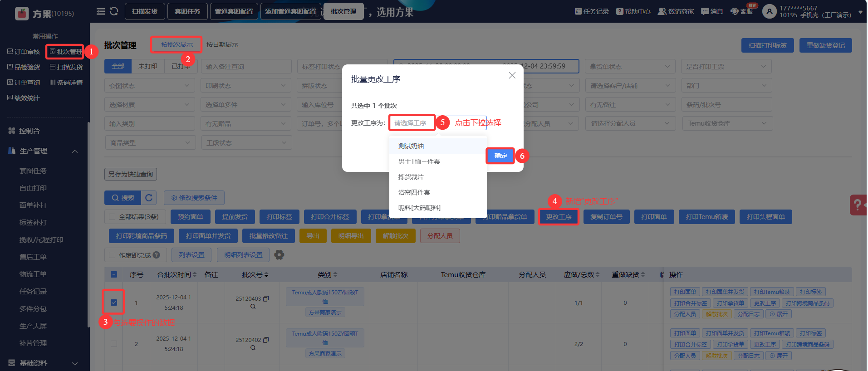Open the Temu收货仓库 dropdown

[727, 123]
